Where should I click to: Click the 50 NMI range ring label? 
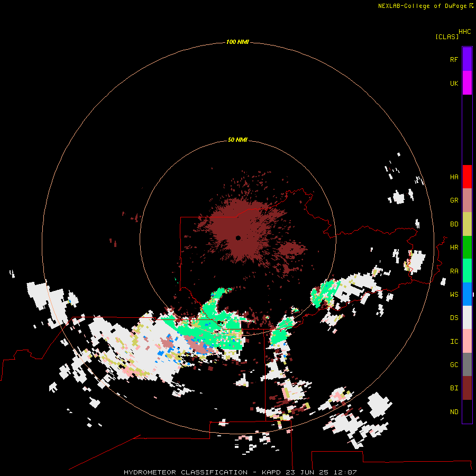click(x=237, y=140)
